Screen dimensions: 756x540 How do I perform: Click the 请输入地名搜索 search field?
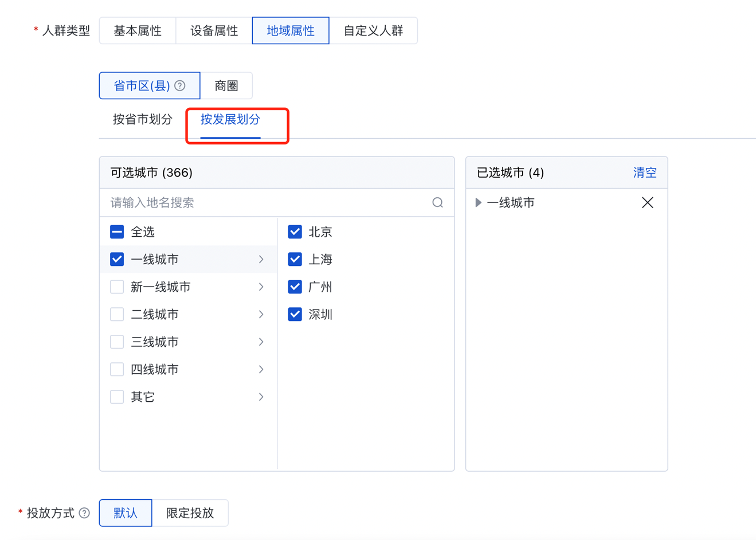pos(264,202)
